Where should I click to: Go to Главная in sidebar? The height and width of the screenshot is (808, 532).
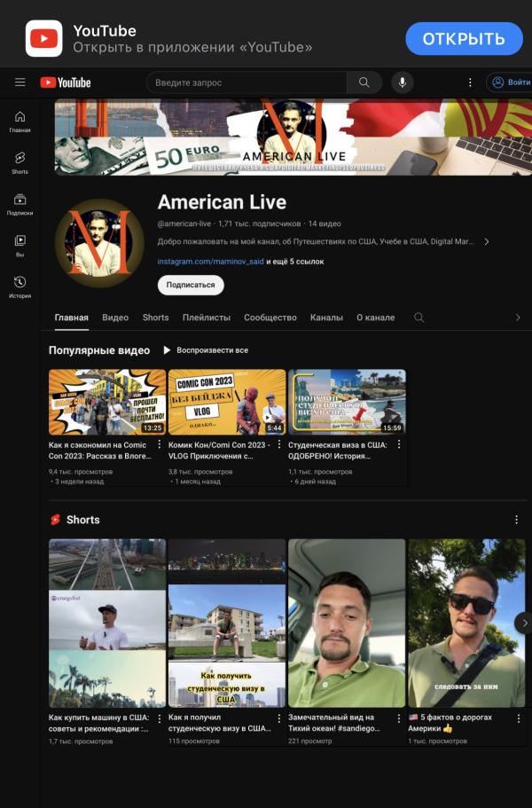(20, 122)
